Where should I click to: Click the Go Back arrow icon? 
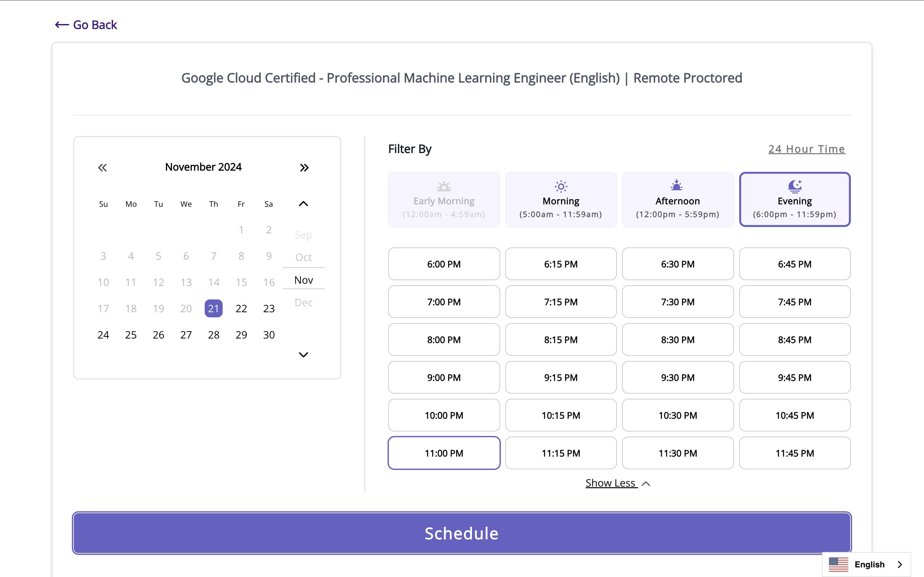tap(62, 25)
